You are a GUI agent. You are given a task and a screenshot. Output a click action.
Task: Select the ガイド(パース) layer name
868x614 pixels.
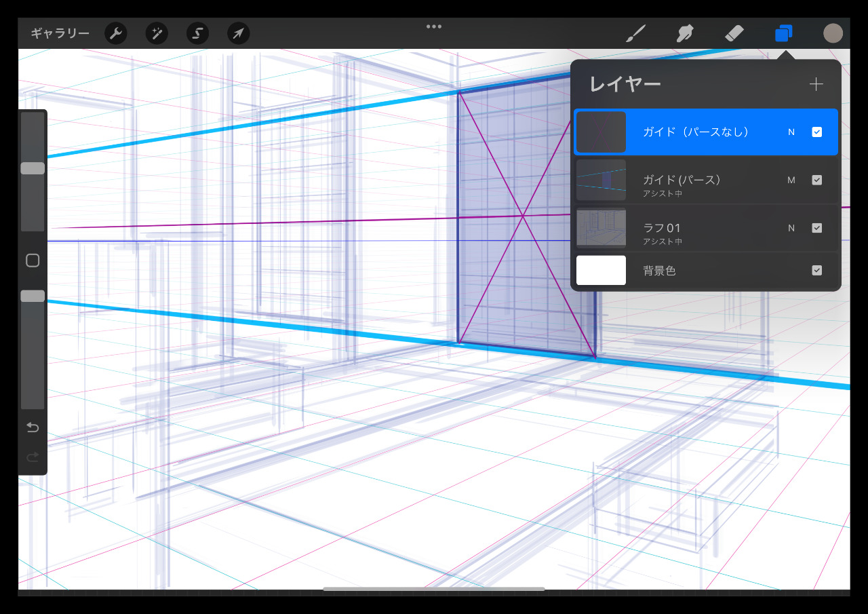pos(682,180)
